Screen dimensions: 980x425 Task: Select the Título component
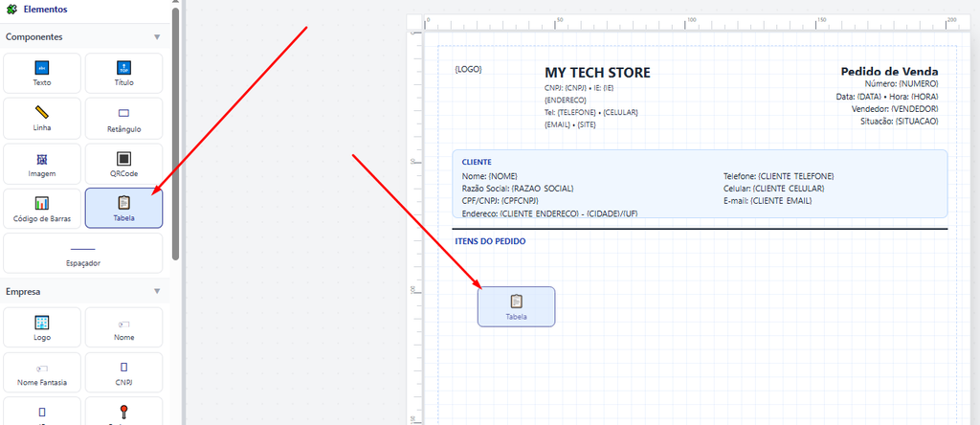[123, 73]
